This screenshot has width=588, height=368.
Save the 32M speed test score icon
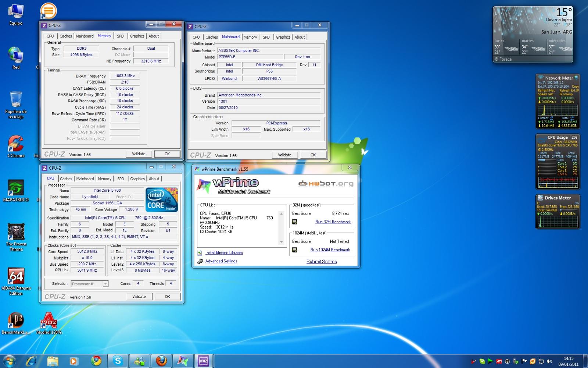[294, 222]
